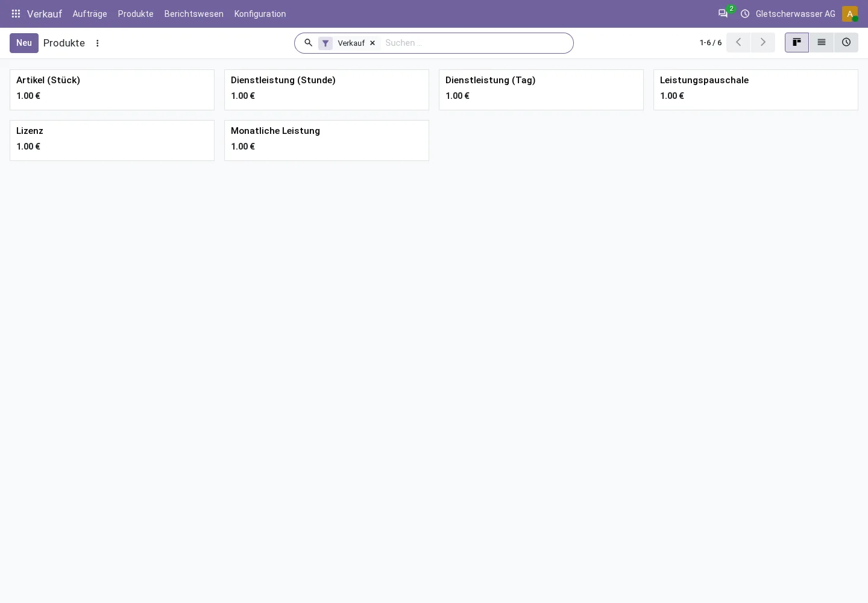Open the Berichtswesen menu
The image size is (868, 603).
coord(194,14)
